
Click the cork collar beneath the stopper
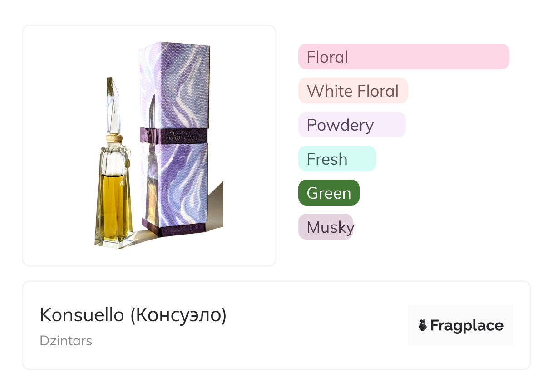click(114, 138)
